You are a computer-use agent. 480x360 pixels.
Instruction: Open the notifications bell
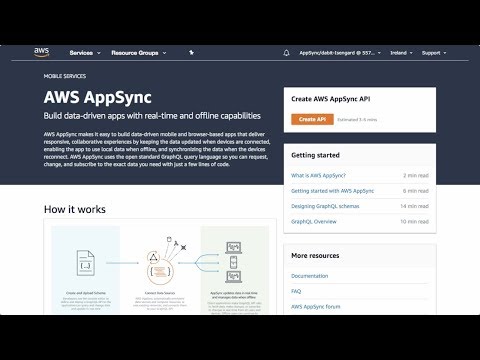[286, 53]
